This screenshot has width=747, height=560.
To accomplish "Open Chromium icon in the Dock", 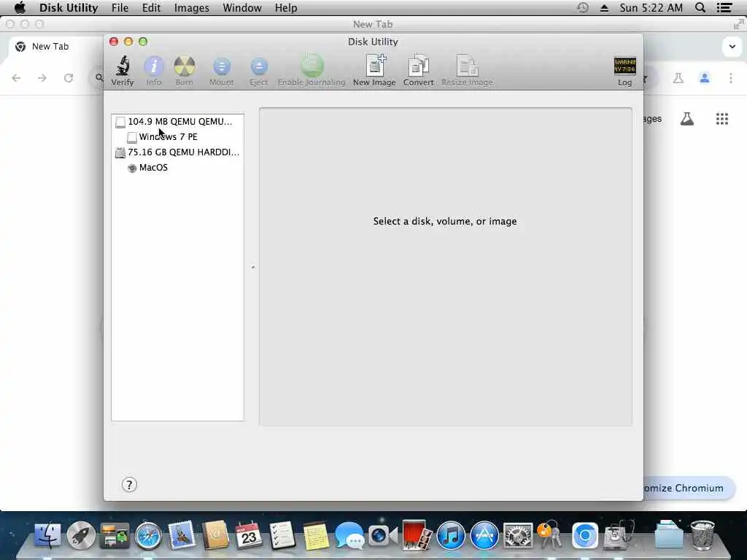I will point(585,535).
